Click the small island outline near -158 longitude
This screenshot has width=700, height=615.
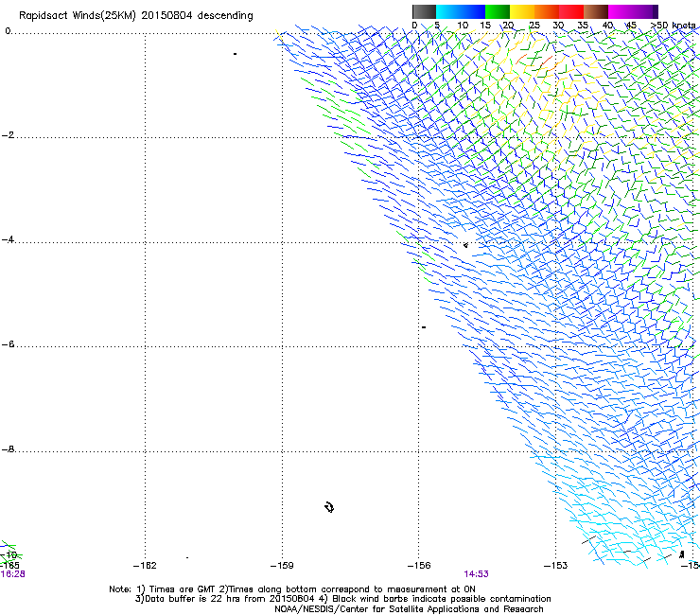[x=329, y=507]
